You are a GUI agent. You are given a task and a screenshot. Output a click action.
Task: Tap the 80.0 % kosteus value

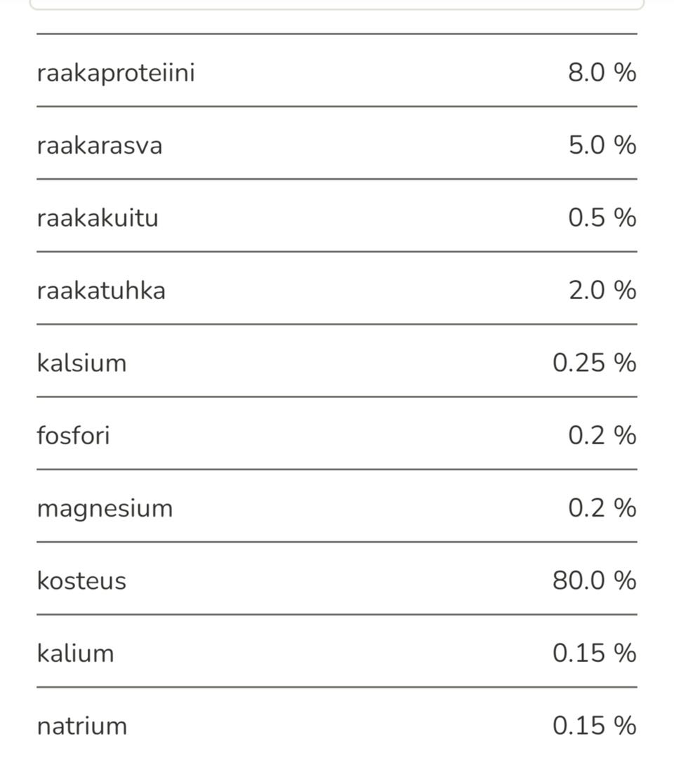594,580
